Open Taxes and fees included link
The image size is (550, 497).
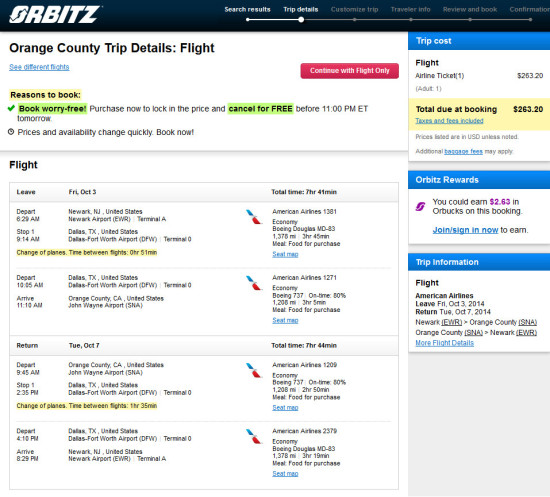[449, 121]
